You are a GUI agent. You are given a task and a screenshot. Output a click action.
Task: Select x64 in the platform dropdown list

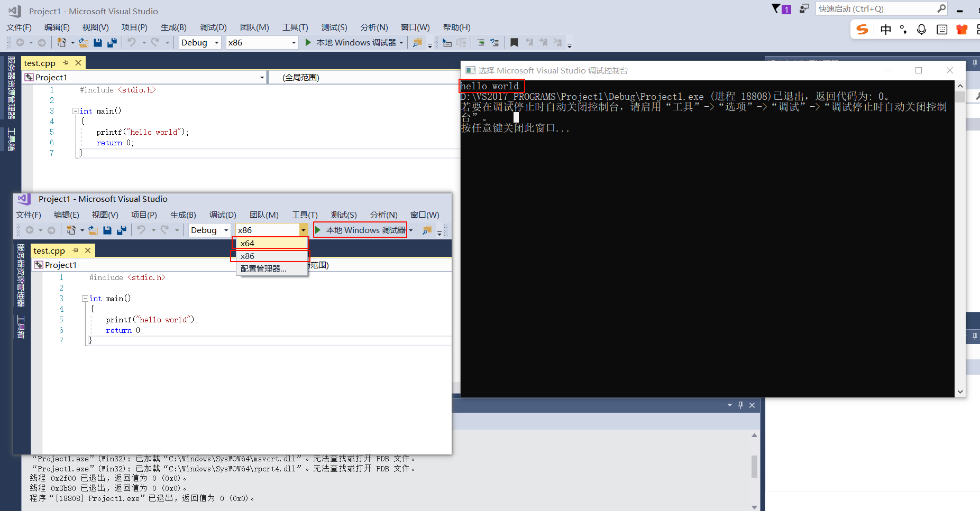[x=271, y=243]
